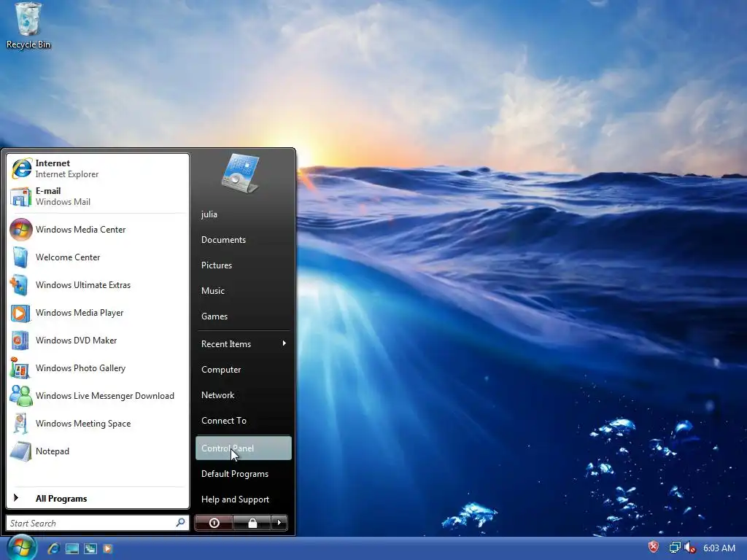
Task: Open Windows Live Messenger Download
Action: (x=98, y=396)
